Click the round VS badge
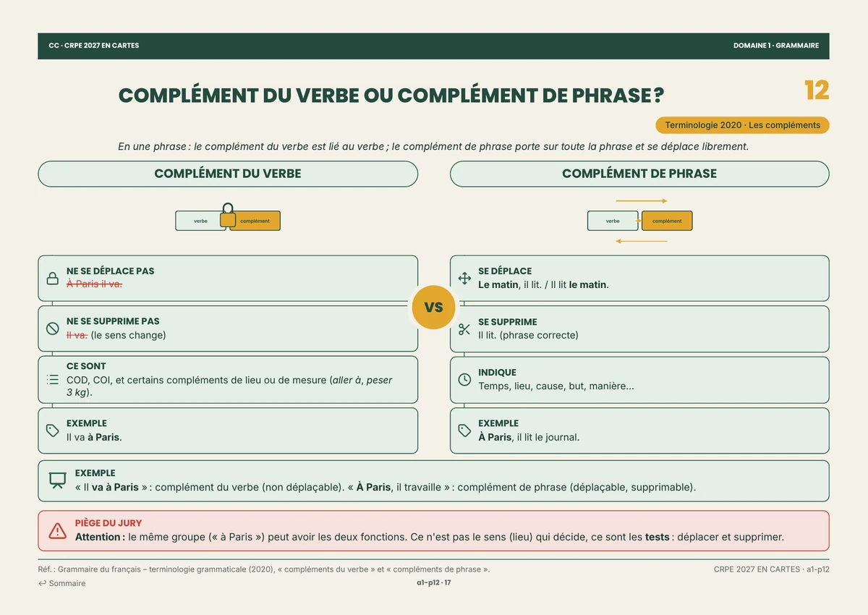868x615 pixels. click(x=433, y=307)
